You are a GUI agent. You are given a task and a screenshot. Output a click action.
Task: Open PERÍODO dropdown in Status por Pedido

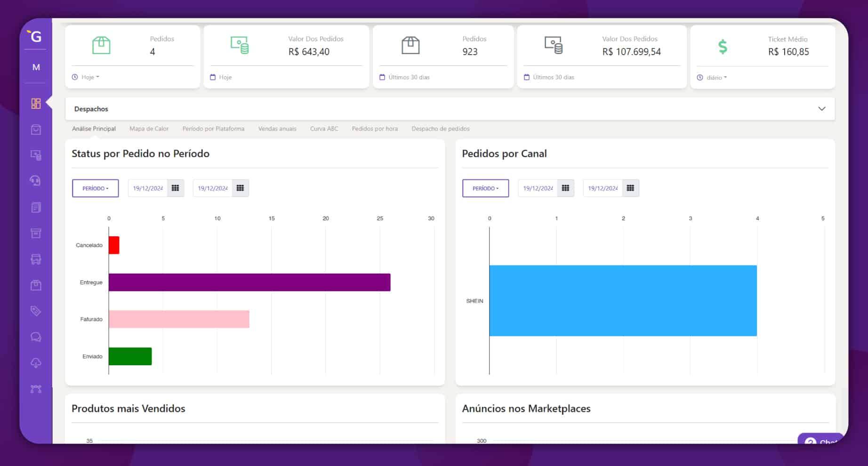(x=96, y=188)
